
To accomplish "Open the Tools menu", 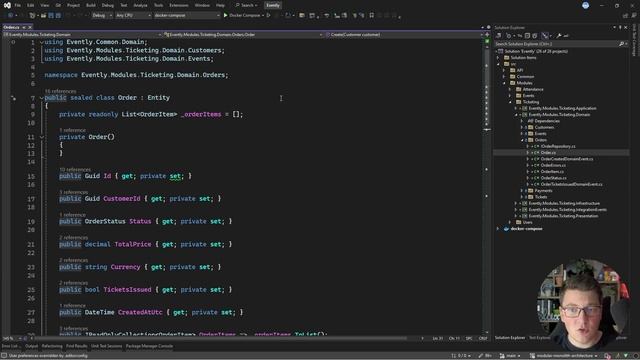I will (158, 5).
